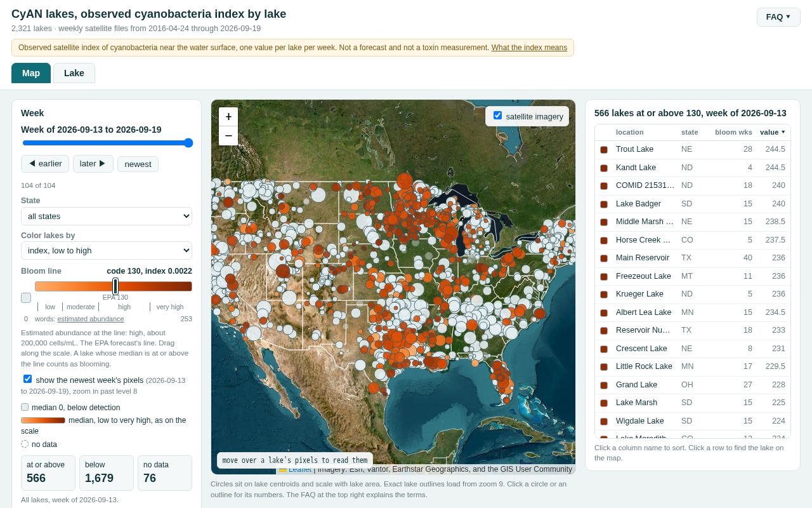The height and width of the screenshot is (508, 812).
Task: Click the at or above 566 count
Action: tap(48, 473)
